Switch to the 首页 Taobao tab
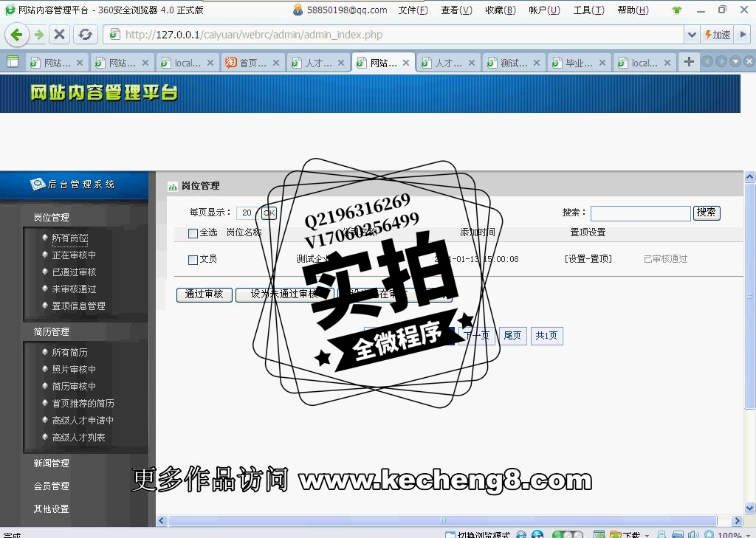Image resolution: width=756 pixels, height=538 pixels. coord(252,63)
